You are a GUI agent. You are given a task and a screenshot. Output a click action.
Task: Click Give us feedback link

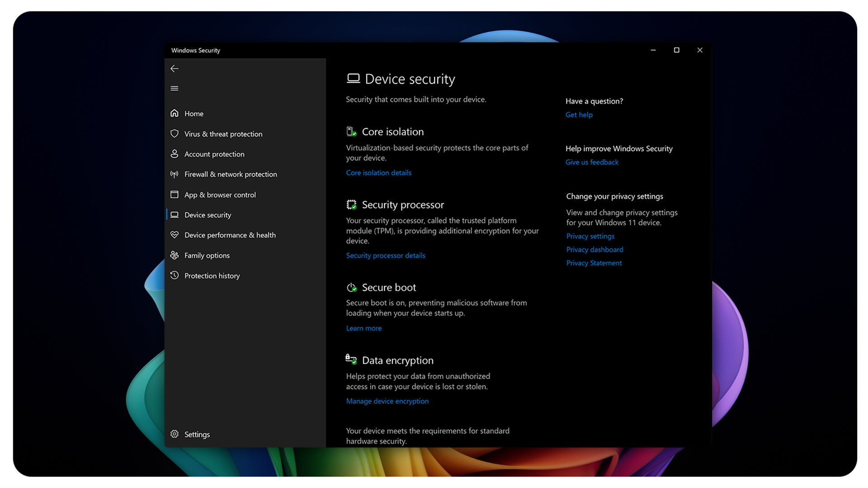tap(591, 162)
